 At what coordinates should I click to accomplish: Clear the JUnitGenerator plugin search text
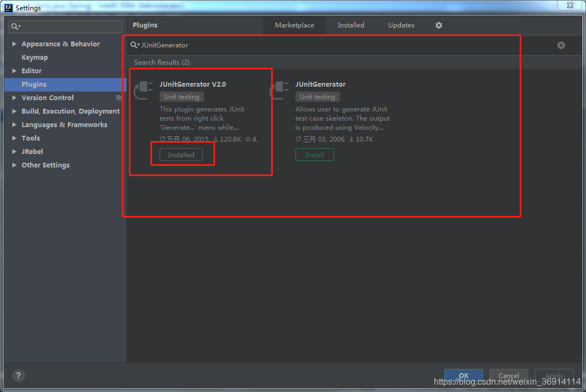[x=561, y=45]
